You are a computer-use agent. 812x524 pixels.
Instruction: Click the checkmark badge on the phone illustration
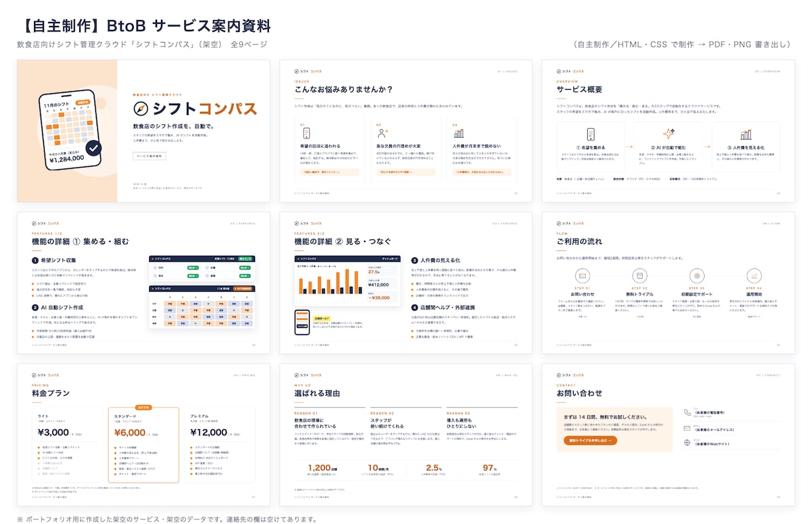click(94, 148)
